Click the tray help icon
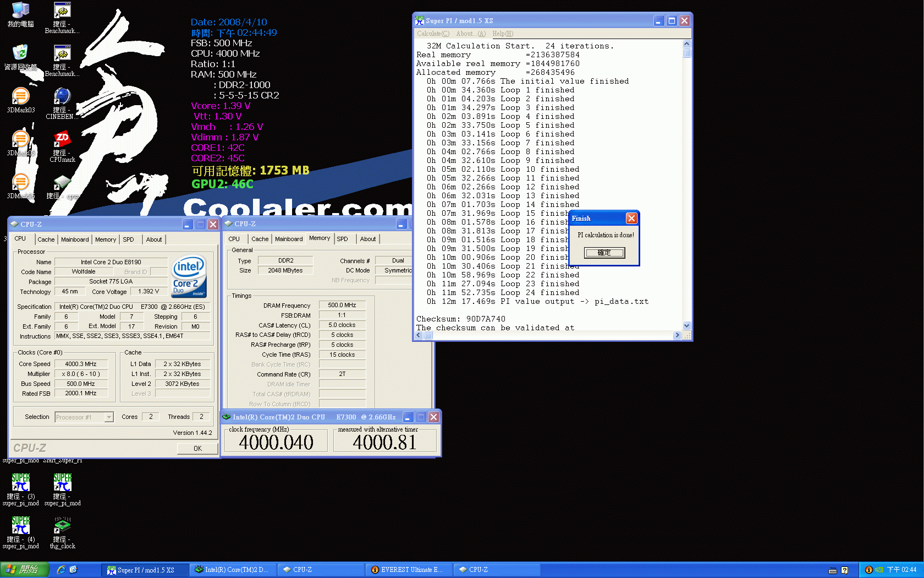The height and width of the screenshot is (578, 924). 845,570
